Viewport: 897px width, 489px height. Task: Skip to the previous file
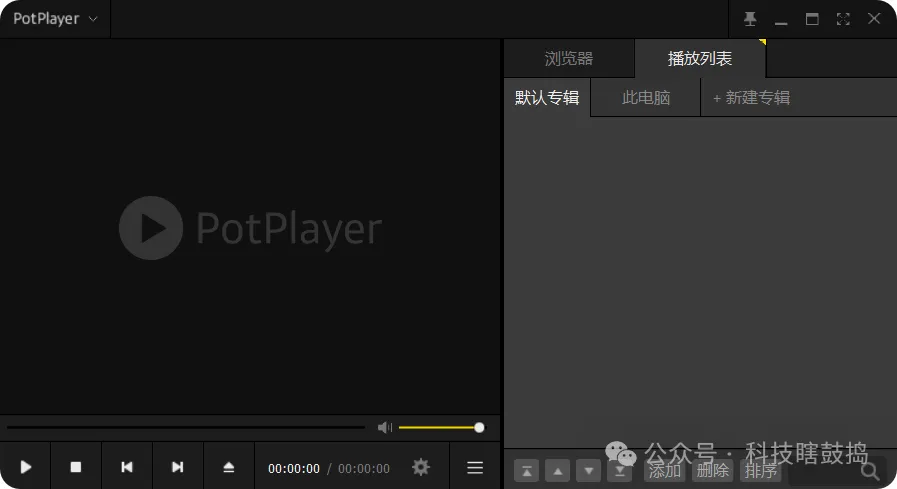126,467
